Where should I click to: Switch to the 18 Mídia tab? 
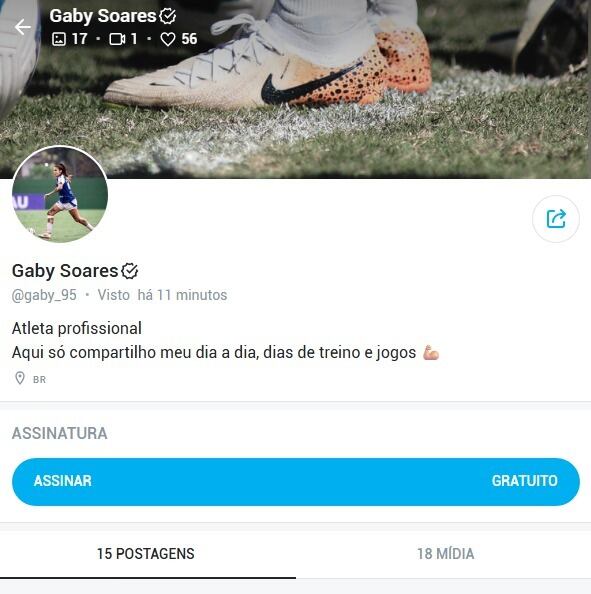446,554
